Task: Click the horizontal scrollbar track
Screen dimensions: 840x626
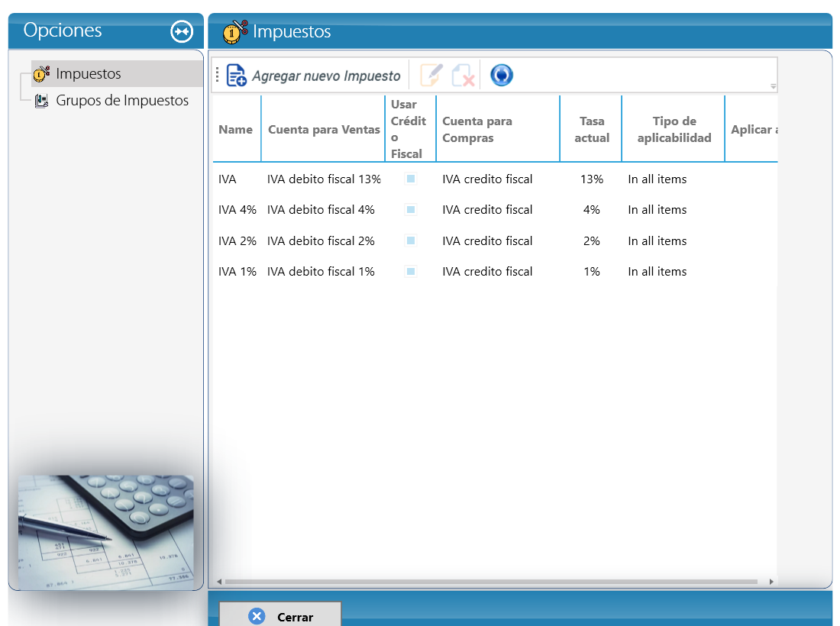Action: [x=491, y=582]
